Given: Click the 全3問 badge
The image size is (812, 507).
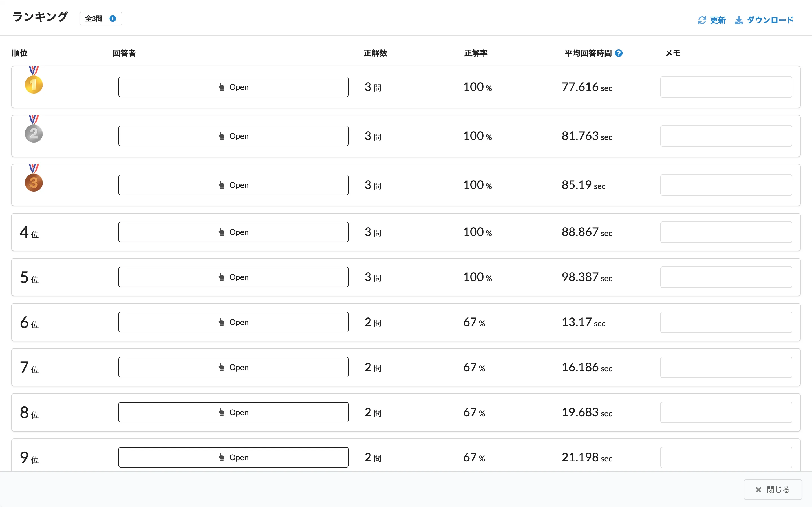Looking at the screenshot, I should tap(94, 19).
